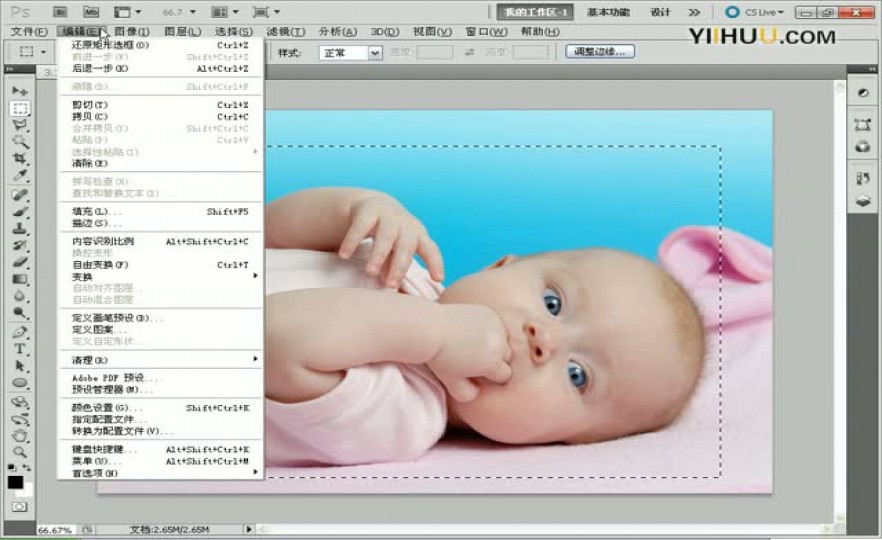This screenshot has width=882, height=540.
Task: Select the 3D Camera Rotate tool
Action: 20,419
